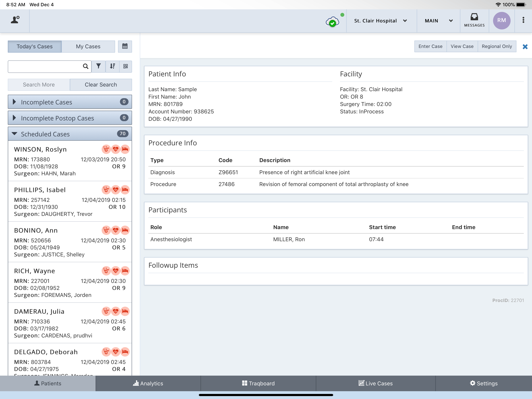Open the Messages inbox
532x399 pixels.
[474, 20]
